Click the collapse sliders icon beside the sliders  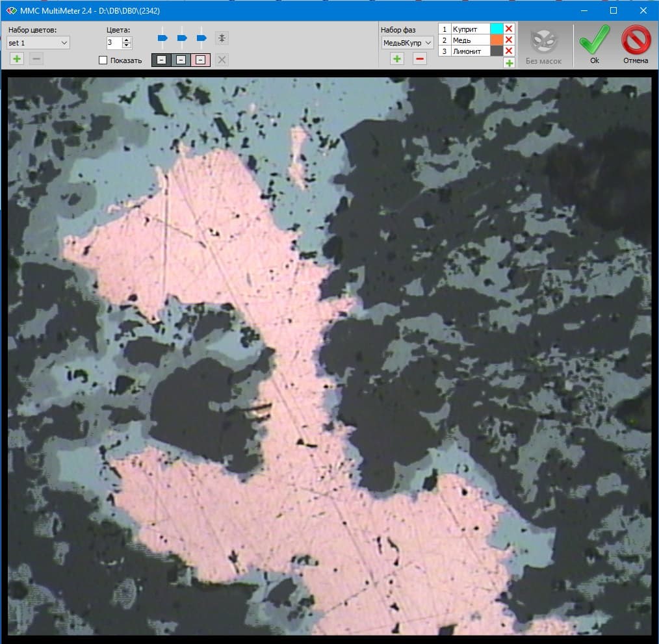click(x=222, y=38)
